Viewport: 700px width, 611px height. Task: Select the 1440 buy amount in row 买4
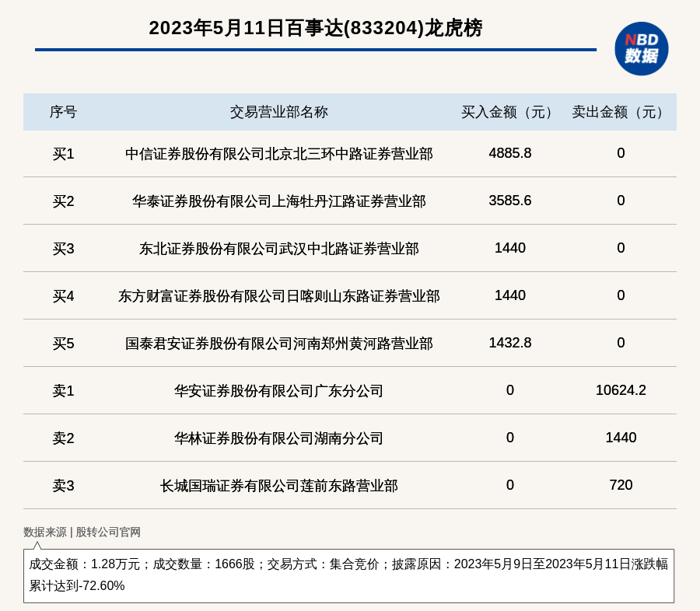coord(509,295)
